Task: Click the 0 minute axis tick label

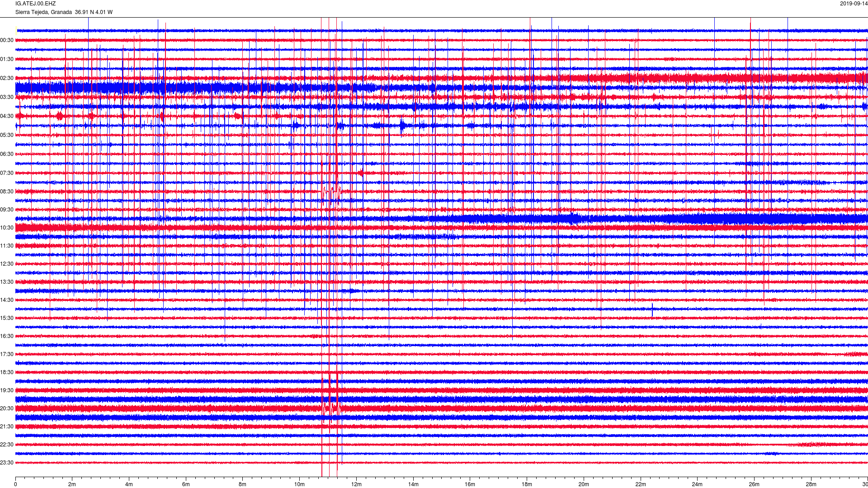Action: tap(15, 484)
